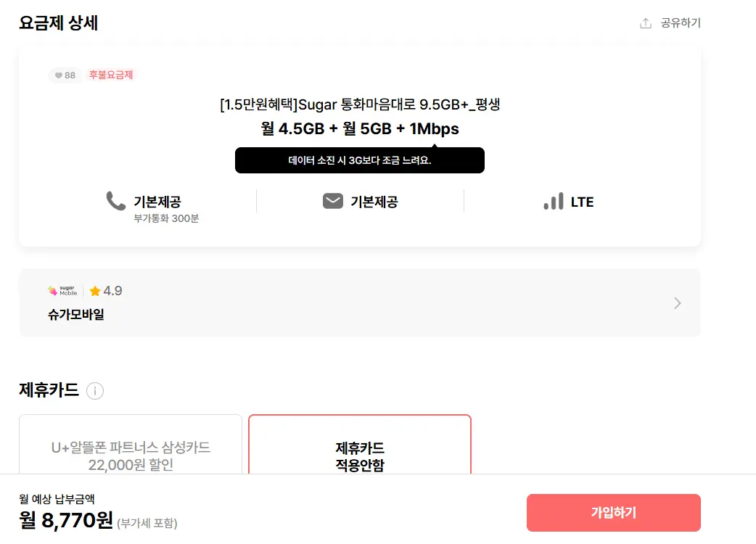Viewport: 756px width, 544px height.
Task: Click the 부가통화 300분 call detail
Action: click(166, 218)
